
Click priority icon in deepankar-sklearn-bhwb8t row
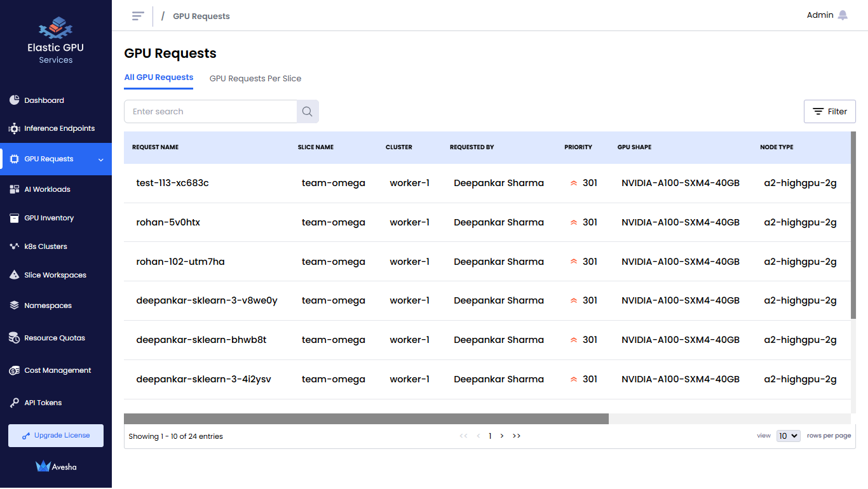pyautogui.click(x=574, y=340)
